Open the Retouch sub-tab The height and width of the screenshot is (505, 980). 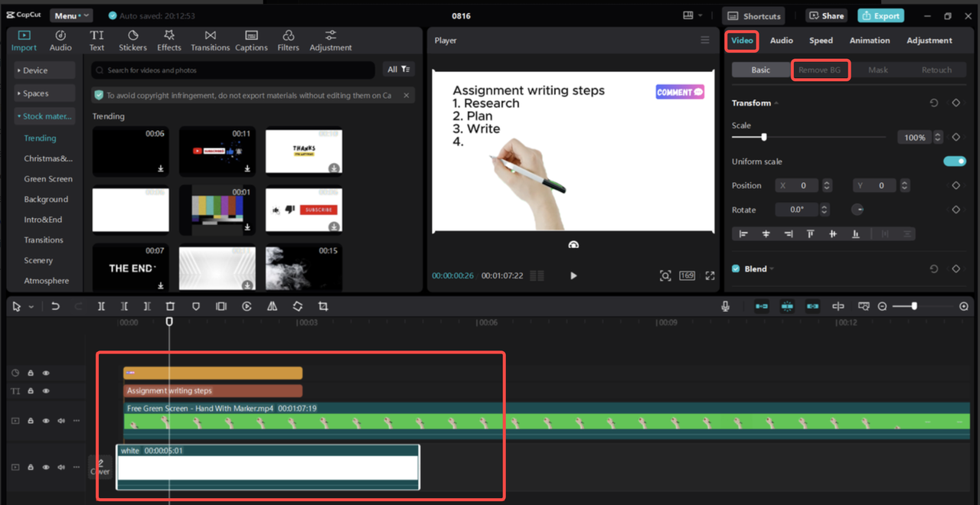click(936, 70)
